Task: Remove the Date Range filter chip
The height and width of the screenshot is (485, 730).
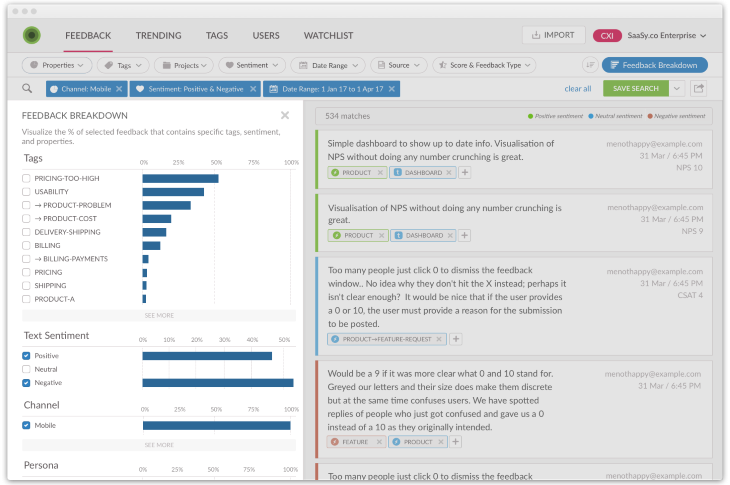Action: 391,89
